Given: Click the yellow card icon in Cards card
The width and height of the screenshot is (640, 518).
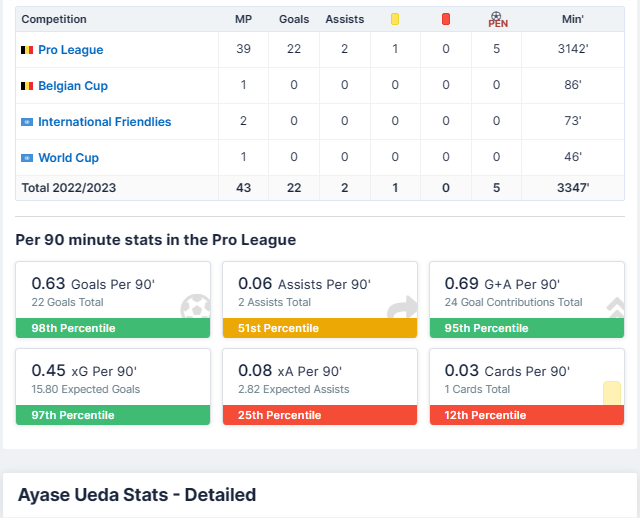Looking at the screenshot, I should coord(612,393).
